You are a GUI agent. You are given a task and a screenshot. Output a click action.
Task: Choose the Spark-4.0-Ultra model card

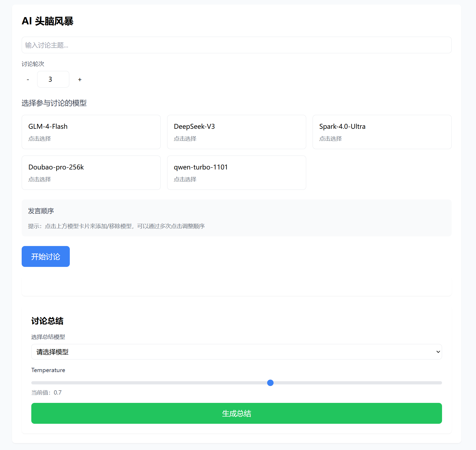tap(382, 132)
